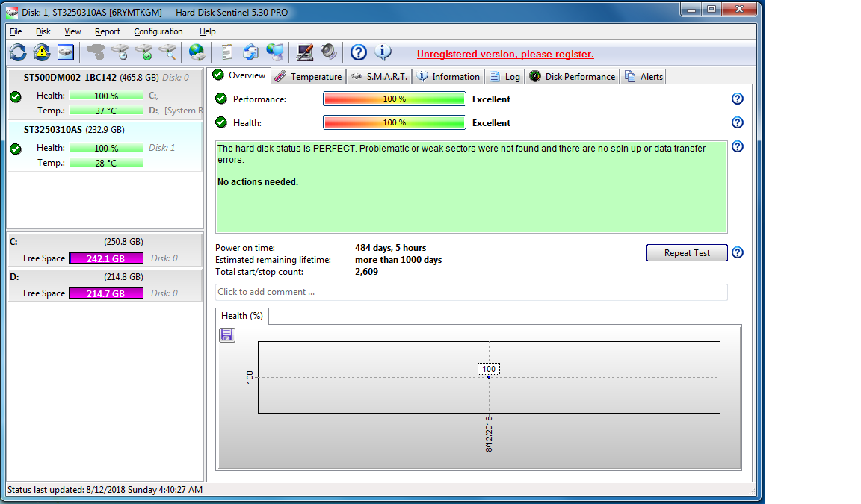Open the Disk menu

pyautogui.click(x=43, y=31)
